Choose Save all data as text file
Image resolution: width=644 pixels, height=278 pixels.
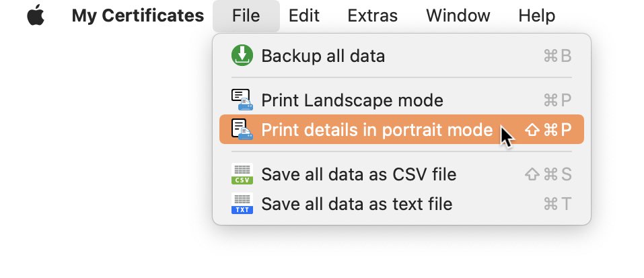pyautogui.click(x=402, y=203)
